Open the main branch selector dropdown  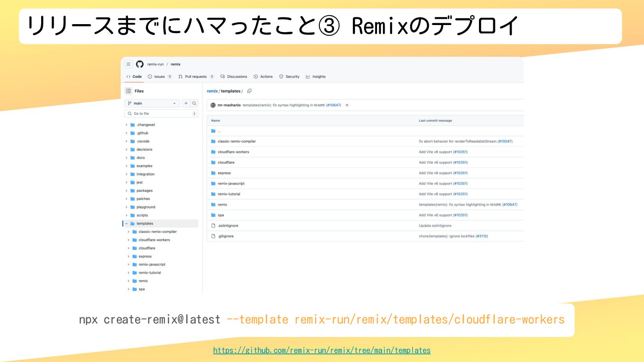point(152,103)
